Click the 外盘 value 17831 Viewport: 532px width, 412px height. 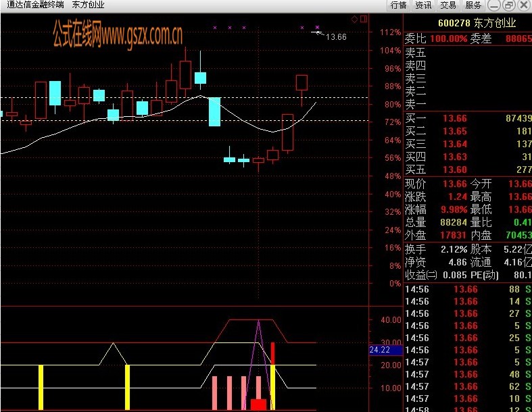tap(454, 235)
